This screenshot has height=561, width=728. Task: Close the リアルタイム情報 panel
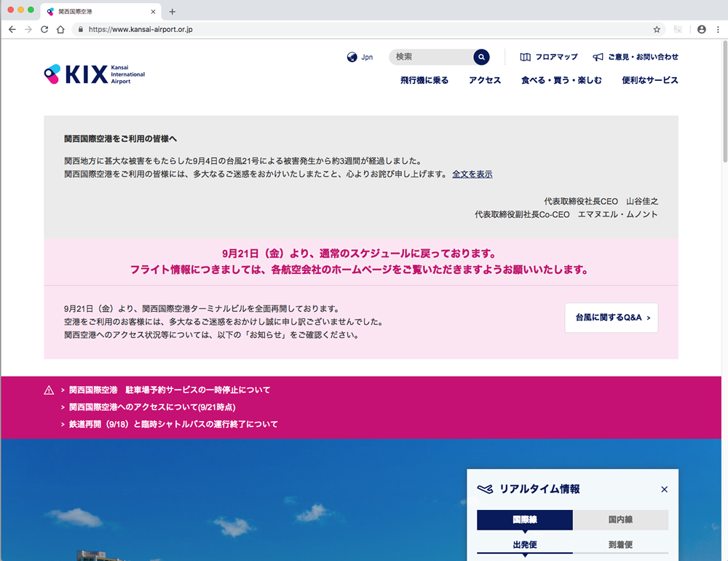[665, 489]
